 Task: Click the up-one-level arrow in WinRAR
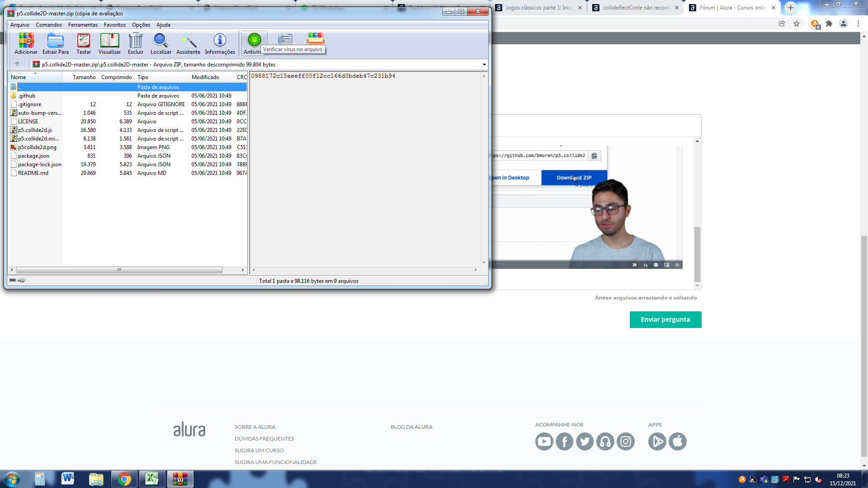[17, 64]
